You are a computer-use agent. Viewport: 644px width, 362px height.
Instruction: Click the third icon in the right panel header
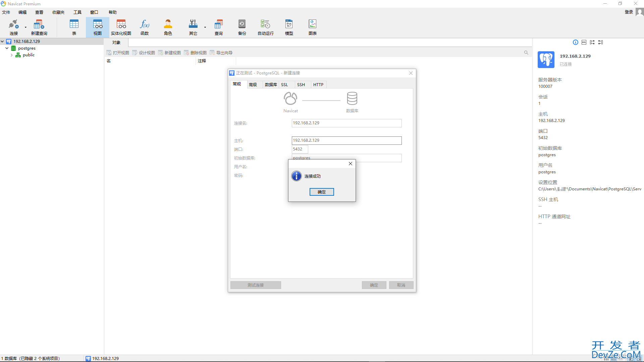coord(592,42)
